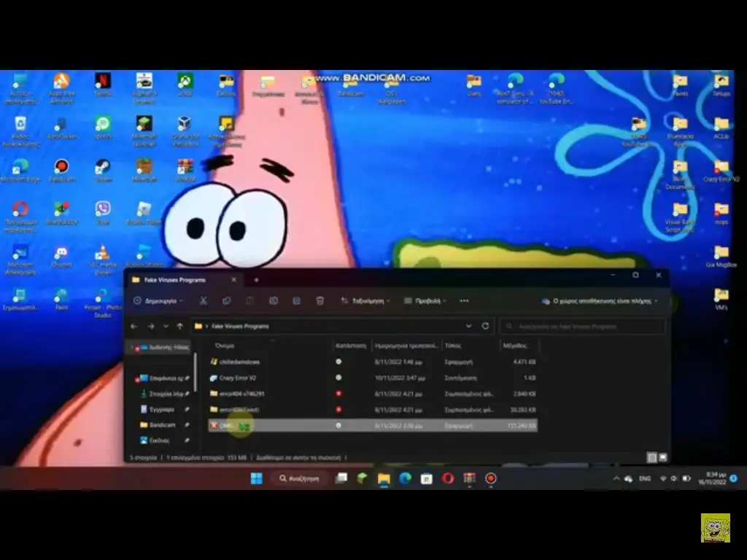Viewport: 747px width, 560px height.
Task: Open Microsoft Edge from the taskbar
Action: (405, 478)
